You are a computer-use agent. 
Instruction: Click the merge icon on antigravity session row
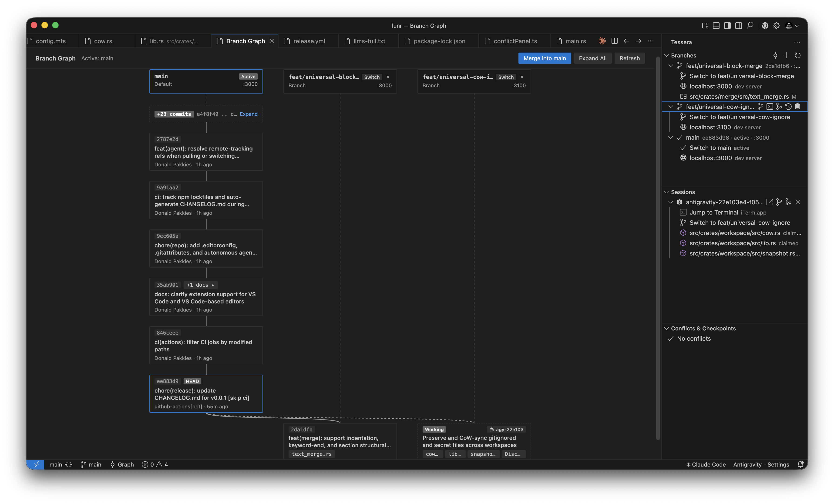[x=788, y=202]
